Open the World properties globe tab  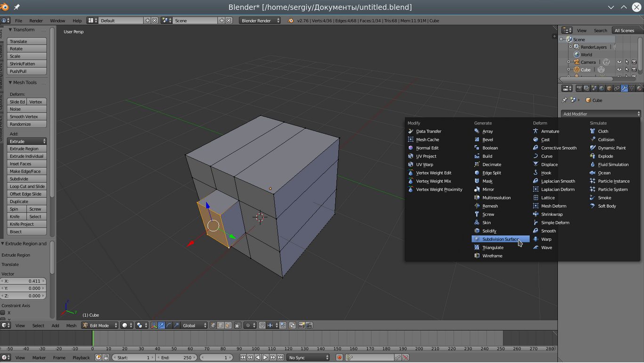tap(602, 88)
